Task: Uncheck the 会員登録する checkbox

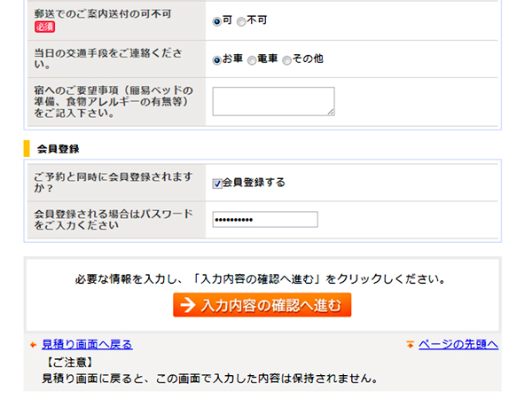Action: pyautogui.click(x=217, y=184)
